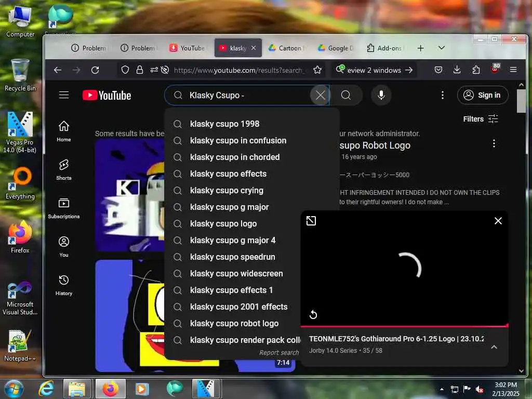Image resolution: width=532 pixels, height=399 pixels.
Task: Switch to the Add-ons tab
Action: click(x=385, y=48)
